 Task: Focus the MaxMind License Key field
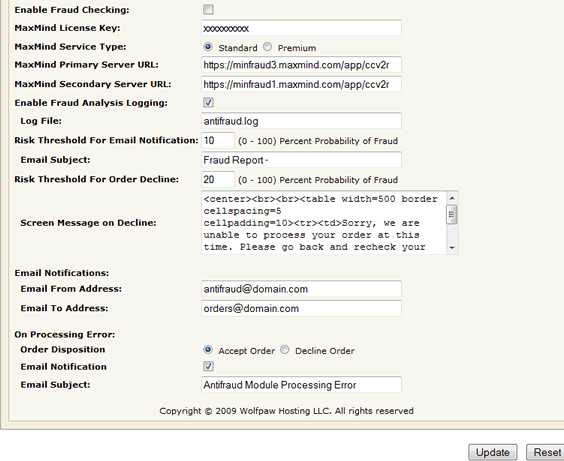[301, 28]
